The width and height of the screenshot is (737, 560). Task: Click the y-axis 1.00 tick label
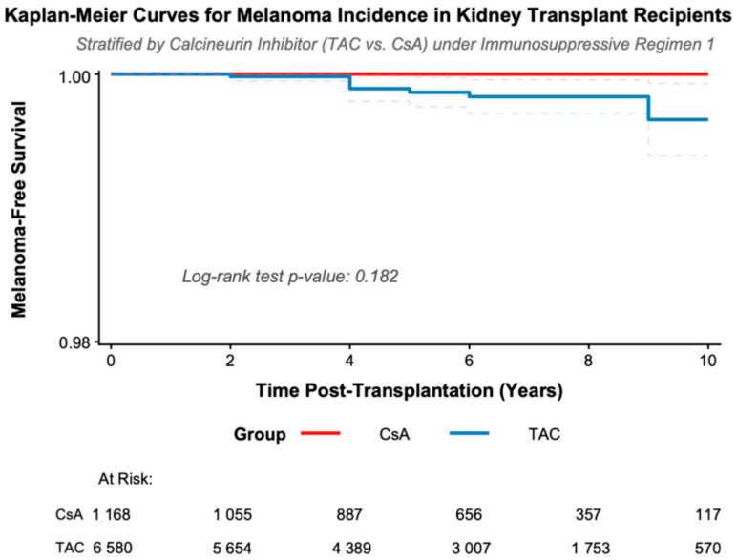[x=74, y=77]
